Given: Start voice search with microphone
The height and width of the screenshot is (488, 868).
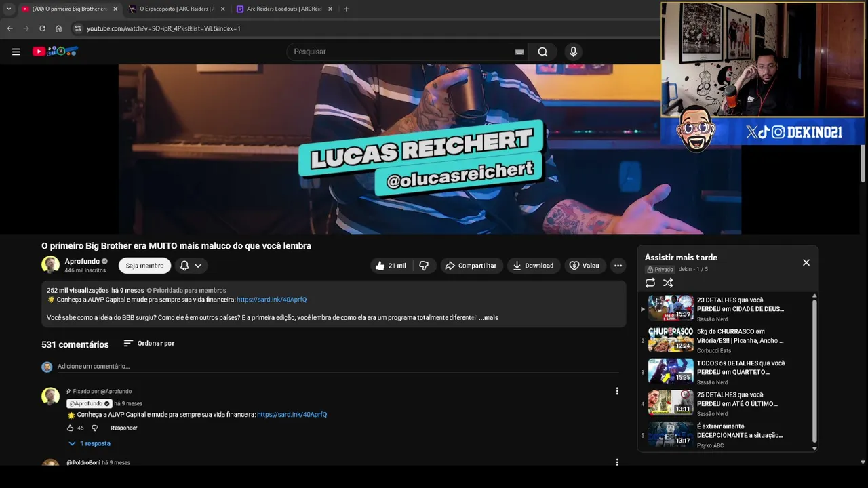Looking at the screenshot, I should point(574,52).
